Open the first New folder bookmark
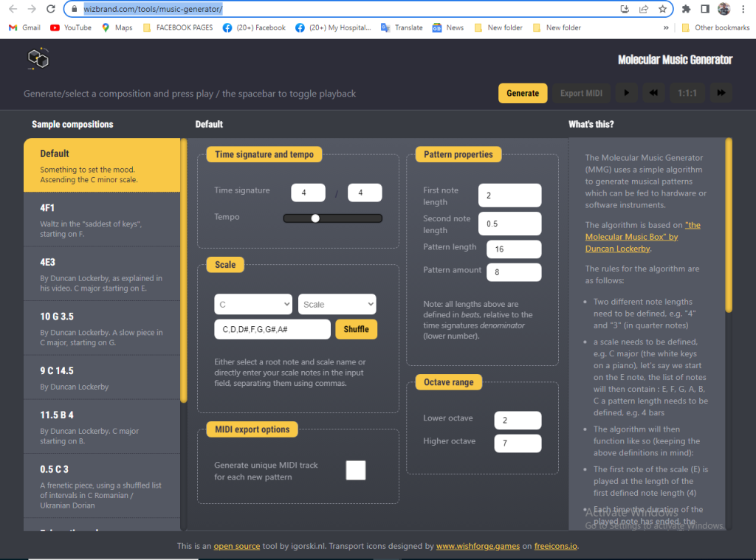Screen dimensions: 756x560 pos(498,28)
